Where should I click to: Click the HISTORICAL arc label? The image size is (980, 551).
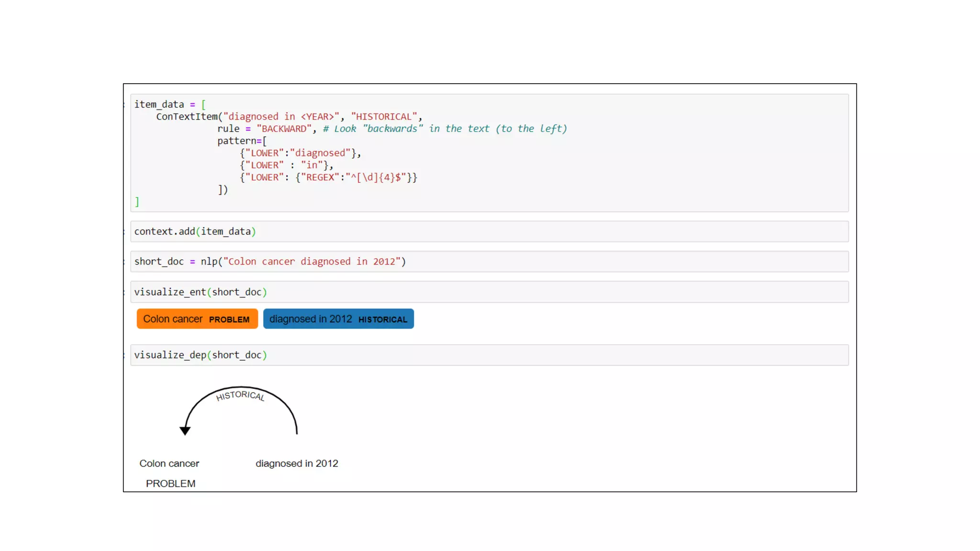tap(240, 396)
